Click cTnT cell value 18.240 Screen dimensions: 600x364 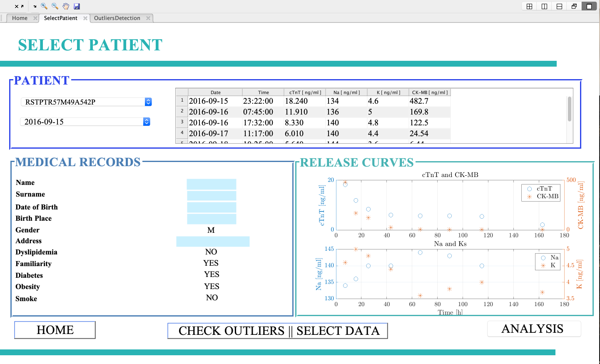click(x=305, y=101)
